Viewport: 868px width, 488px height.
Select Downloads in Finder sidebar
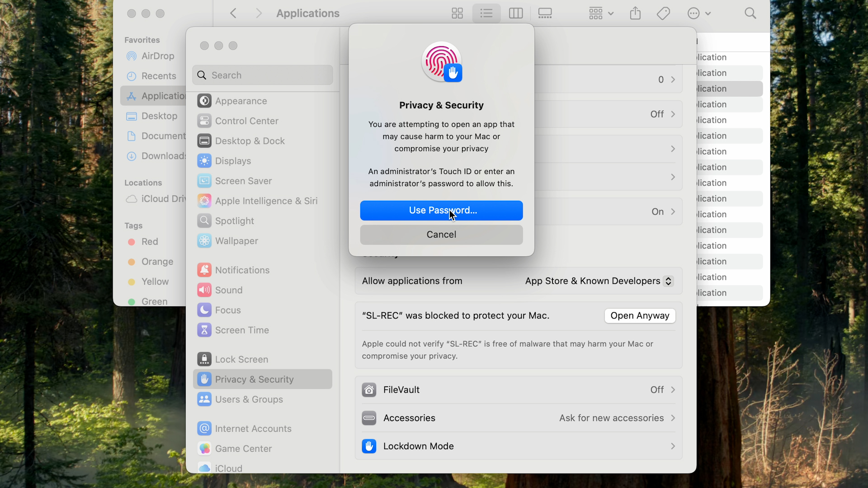click(154, 156)
